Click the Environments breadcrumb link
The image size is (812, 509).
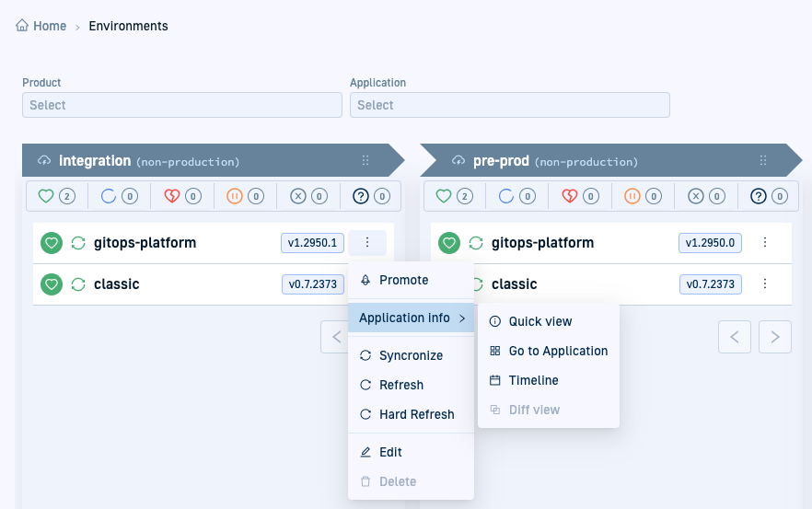128,26
